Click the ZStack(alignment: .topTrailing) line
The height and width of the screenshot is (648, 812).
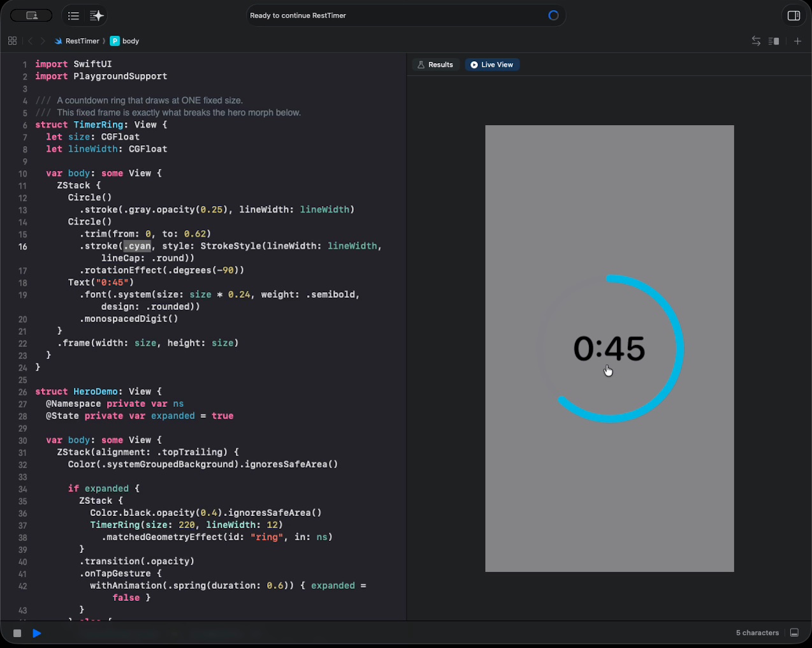tap(148, 452)
